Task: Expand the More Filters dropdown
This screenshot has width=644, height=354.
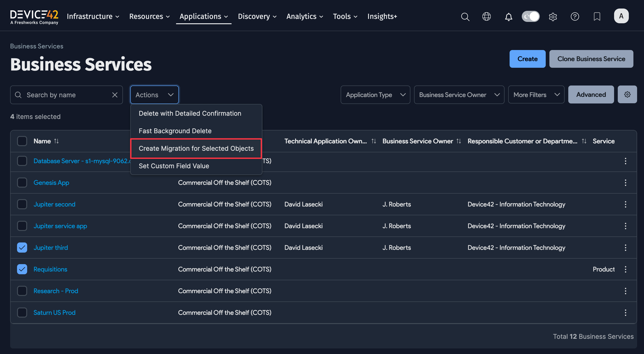Action: coord(536,94)
